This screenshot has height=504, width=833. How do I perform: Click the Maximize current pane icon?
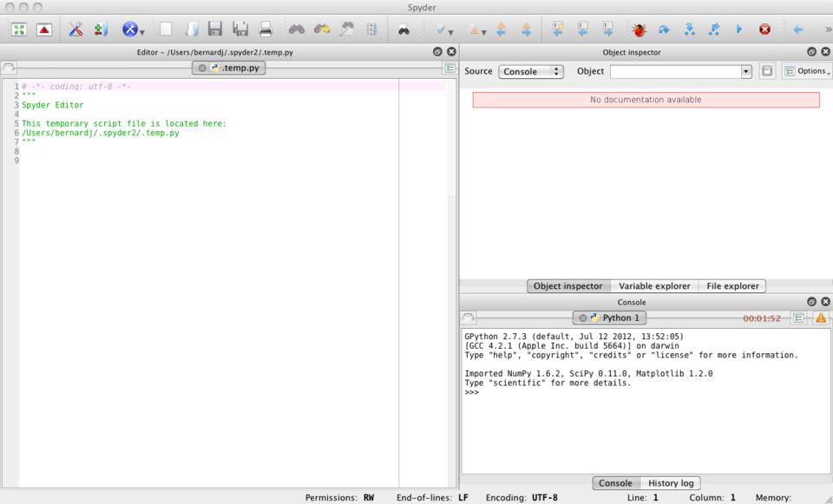[x=18, y=29]
